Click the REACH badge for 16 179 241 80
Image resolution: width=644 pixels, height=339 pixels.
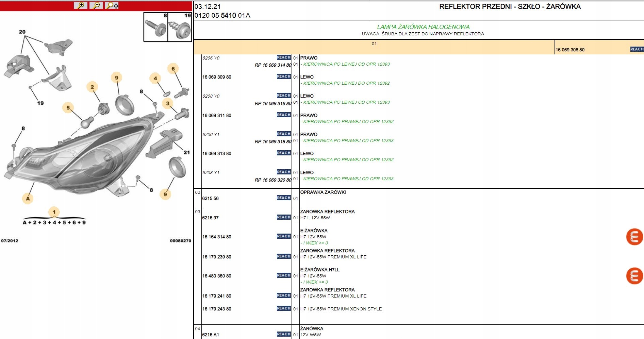(284, 295)
